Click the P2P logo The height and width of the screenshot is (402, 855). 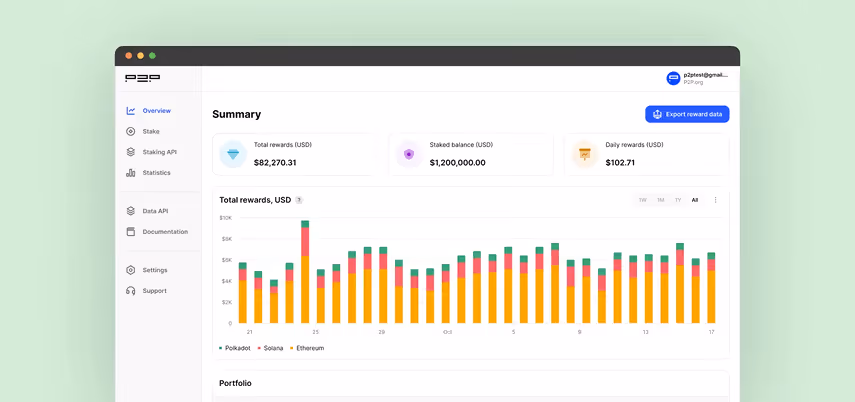pos(142,78)
